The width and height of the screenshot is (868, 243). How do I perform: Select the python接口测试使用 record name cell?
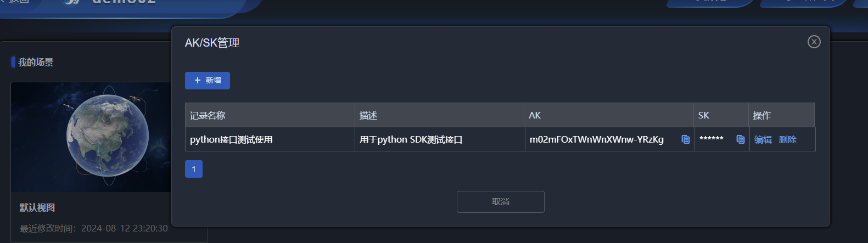point(270,139)
